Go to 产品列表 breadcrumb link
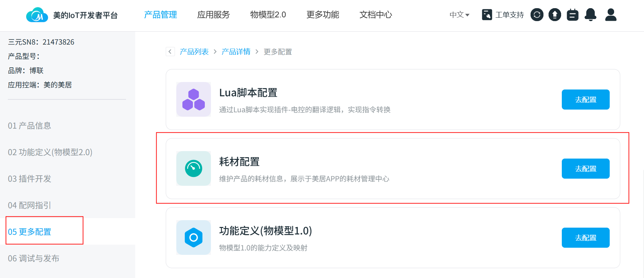 [x=194, y=52]
